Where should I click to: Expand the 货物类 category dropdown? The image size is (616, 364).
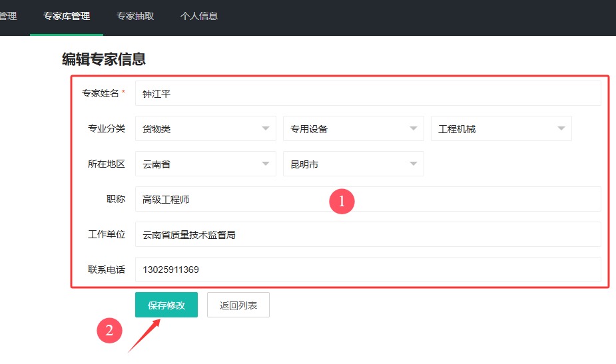pyautogui.click(x=206, y=128)
